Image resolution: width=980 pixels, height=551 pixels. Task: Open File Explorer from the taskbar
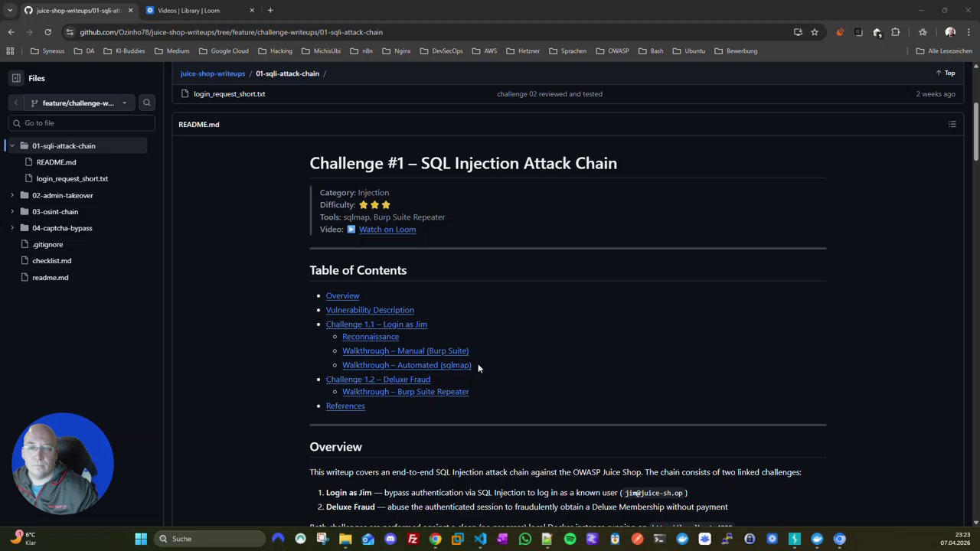(x=345, y=539)
